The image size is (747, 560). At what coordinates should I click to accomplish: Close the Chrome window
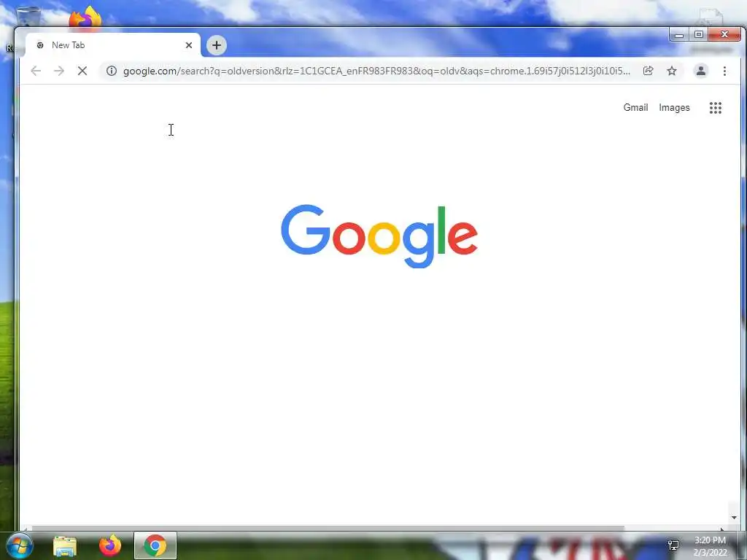tap(724, 35)
